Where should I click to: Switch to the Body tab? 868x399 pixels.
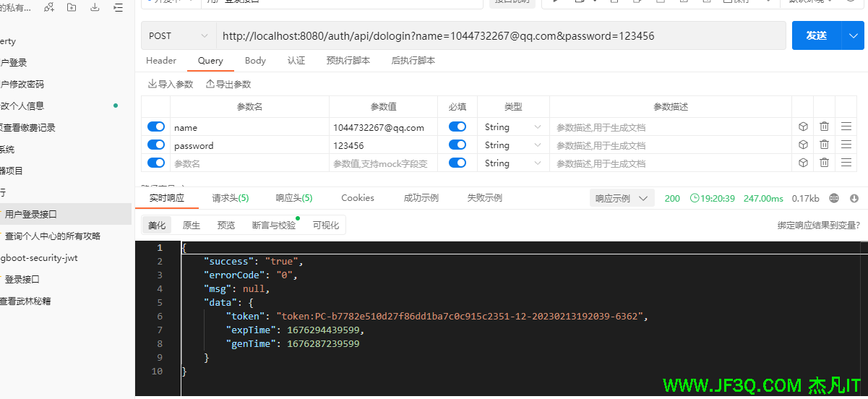click(255, 61)
